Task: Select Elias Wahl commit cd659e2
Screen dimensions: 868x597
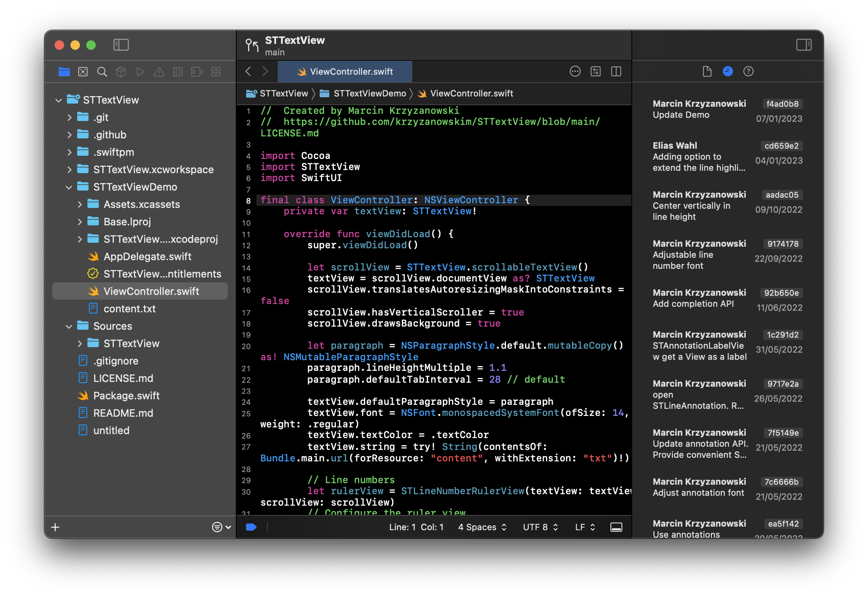Action: tap(728, 157)
